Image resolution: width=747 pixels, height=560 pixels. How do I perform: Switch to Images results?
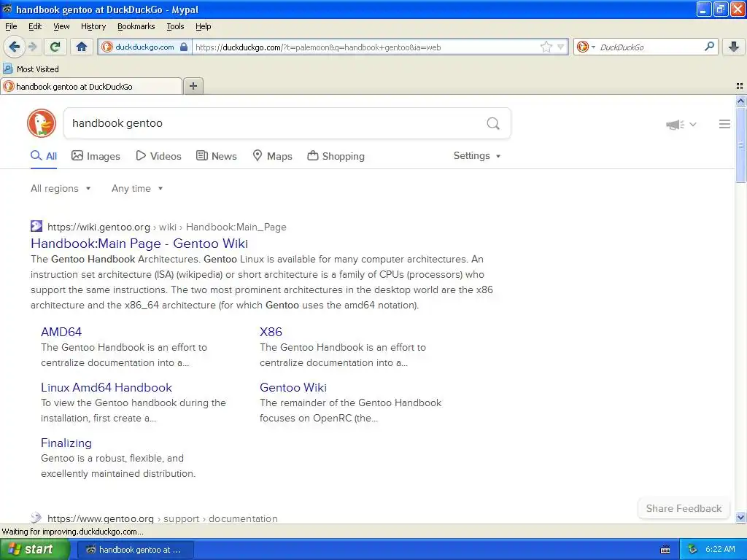tap(96, 156)
